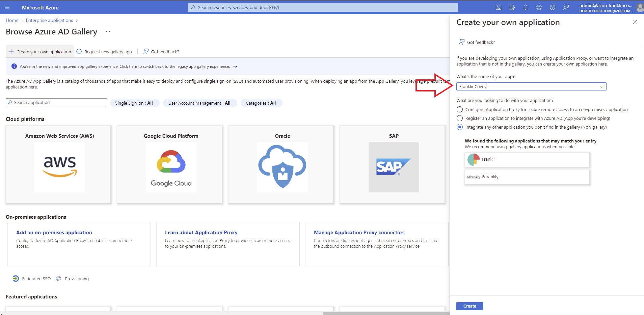Open the Directories and subscriptions filter
Image resolution: width=644 pixels, height=315 pixels.
512,7
